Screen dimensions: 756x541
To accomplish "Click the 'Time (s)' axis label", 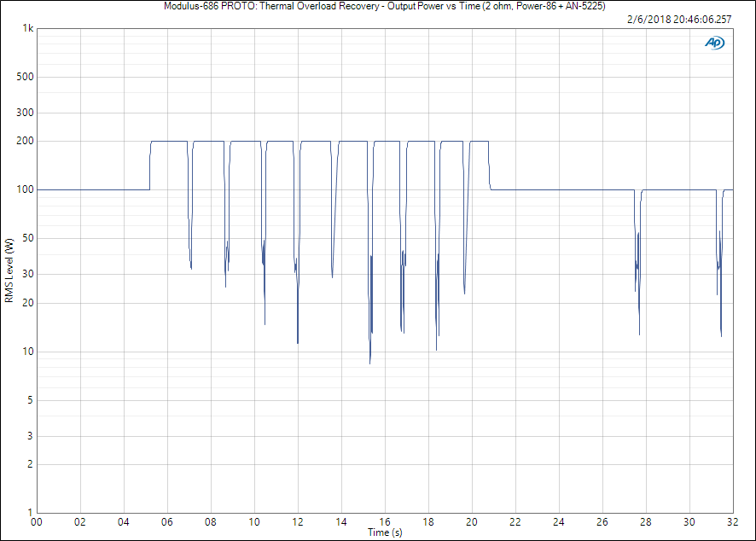I will click(x=385, y=532).
